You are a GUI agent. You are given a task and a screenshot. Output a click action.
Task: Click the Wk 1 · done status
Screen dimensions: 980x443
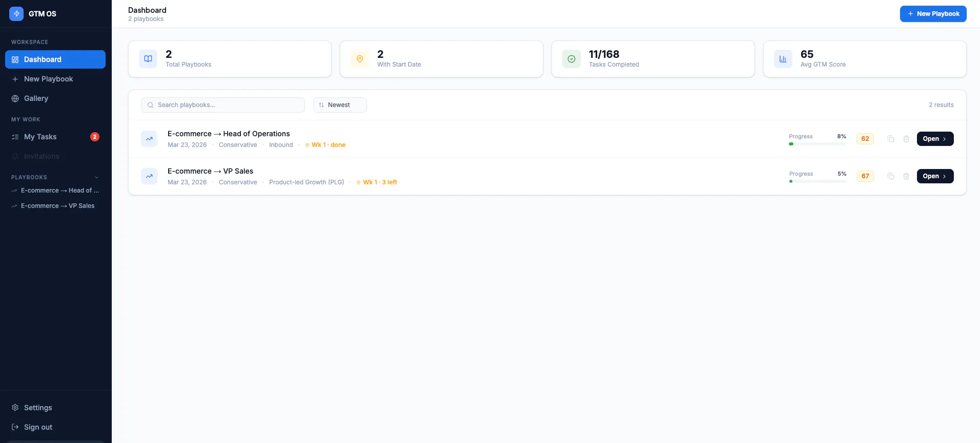325,145
